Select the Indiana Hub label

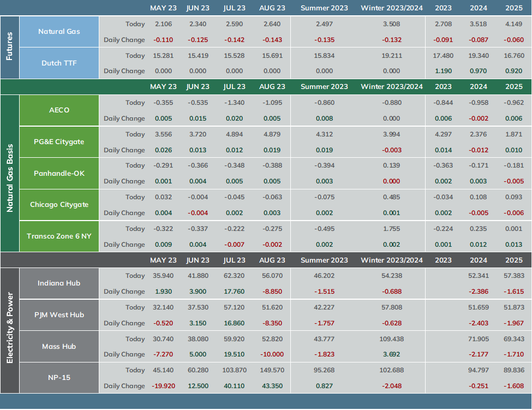coord(59,283)
